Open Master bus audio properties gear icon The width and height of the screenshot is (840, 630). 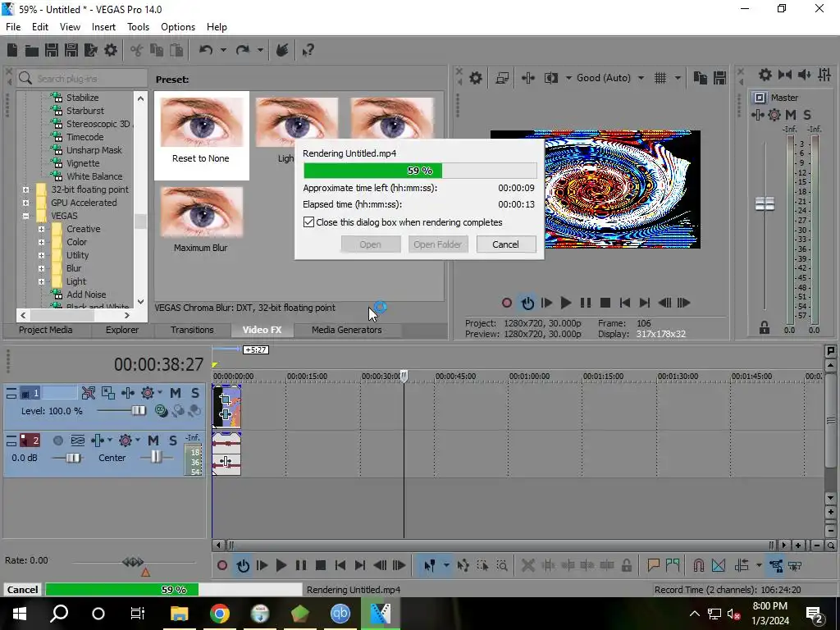coord(765,75)
